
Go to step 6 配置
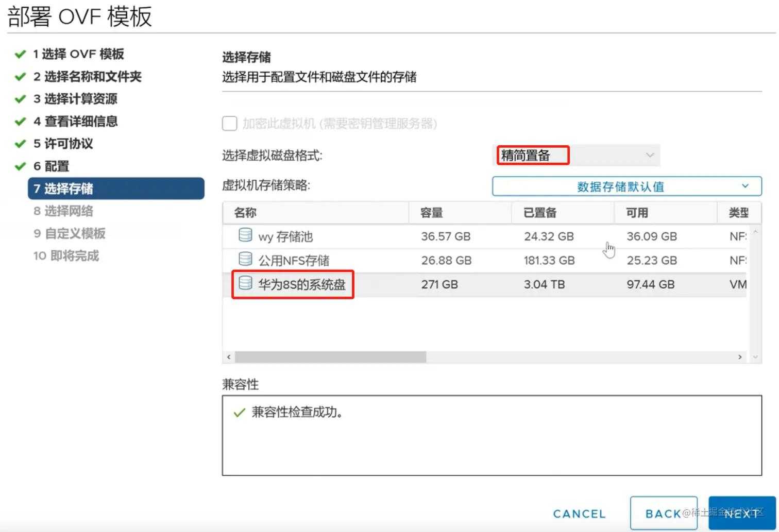(51, 166)
